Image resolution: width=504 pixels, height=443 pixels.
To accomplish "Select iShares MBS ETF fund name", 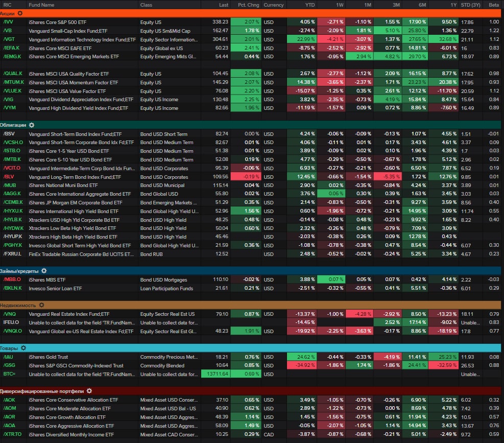I will tap(47, 279).
